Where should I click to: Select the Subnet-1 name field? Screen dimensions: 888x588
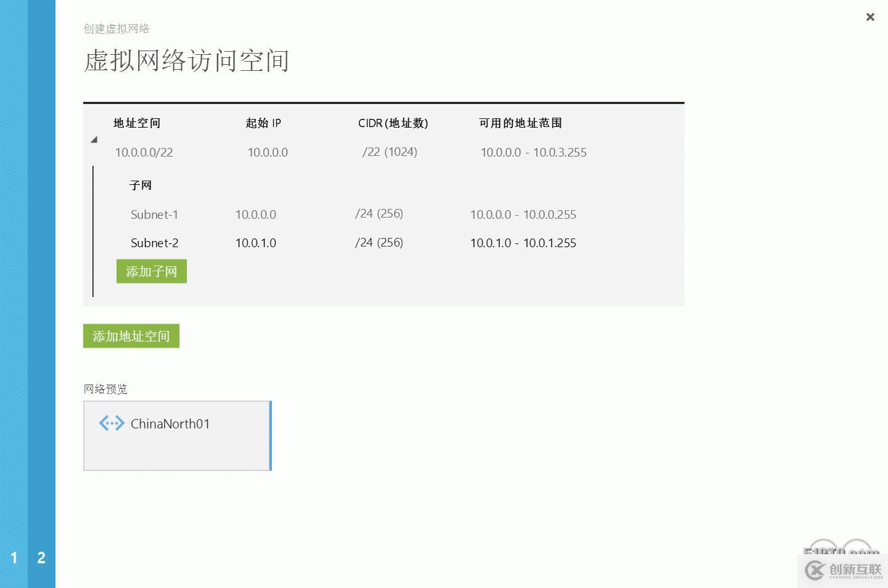(x=154, y=214)
